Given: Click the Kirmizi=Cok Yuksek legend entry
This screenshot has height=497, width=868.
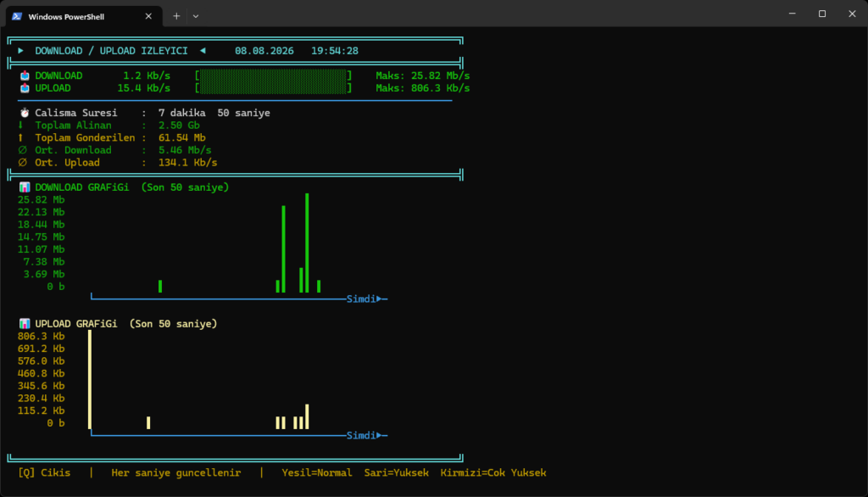Looking at the screenshot, I should click(493, 473).
